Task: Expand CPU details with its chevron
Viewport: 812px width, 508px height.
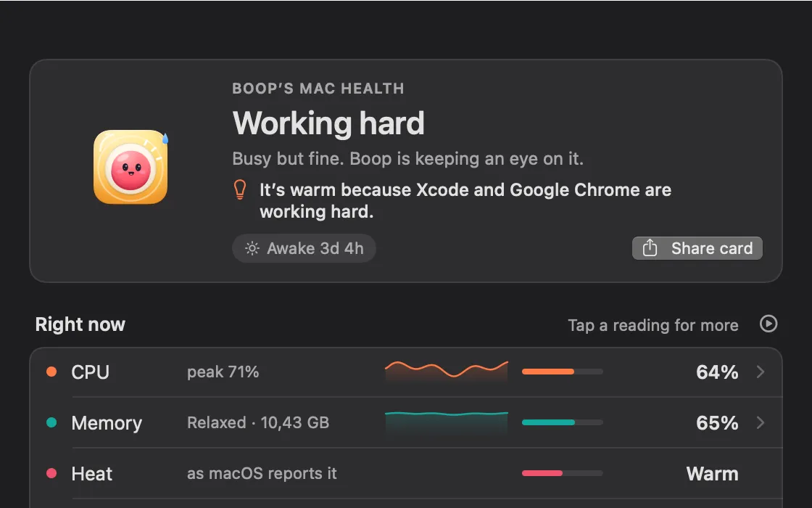Action: tap(761, 372)
